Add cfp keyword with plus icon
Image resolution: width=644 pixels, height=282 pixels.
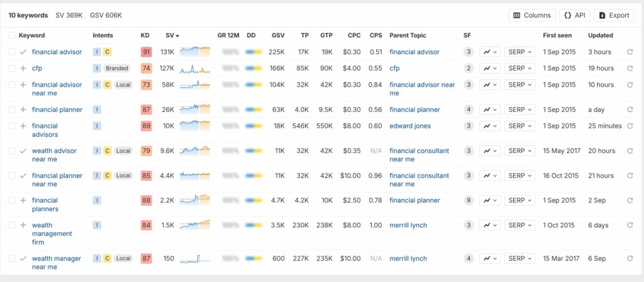[23, 69]
